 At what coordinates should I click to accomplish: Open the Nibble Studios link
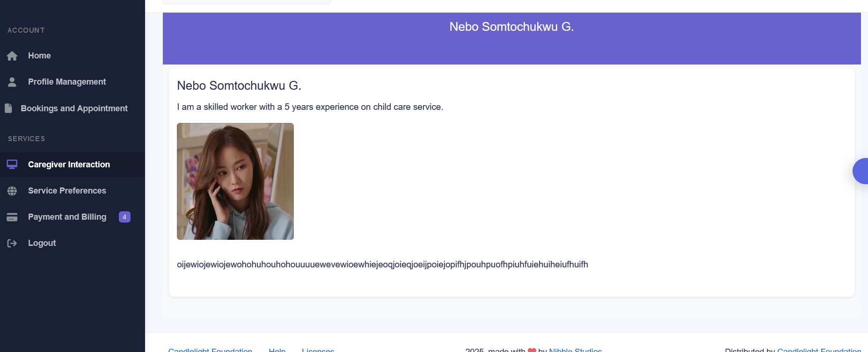(x=575, y=350)
